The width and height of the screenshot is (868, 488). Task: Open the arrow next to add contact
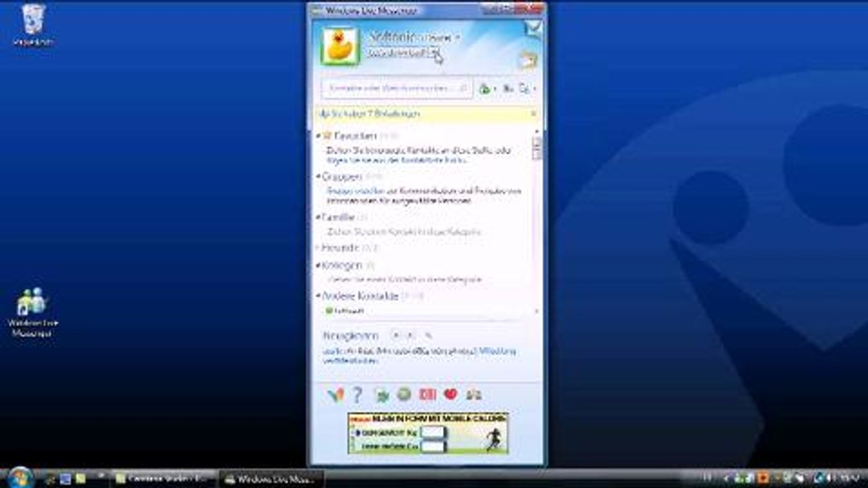coord(494,89)
